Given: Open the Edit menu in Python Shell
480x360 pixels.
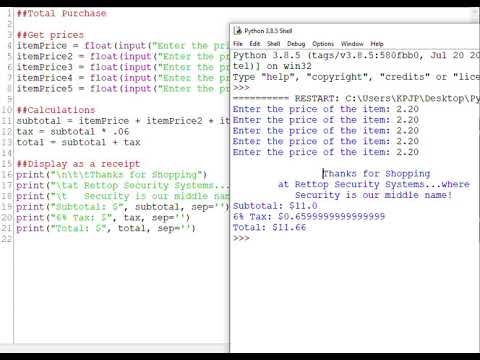Looking at the screenshot, I should coord(255,44).
